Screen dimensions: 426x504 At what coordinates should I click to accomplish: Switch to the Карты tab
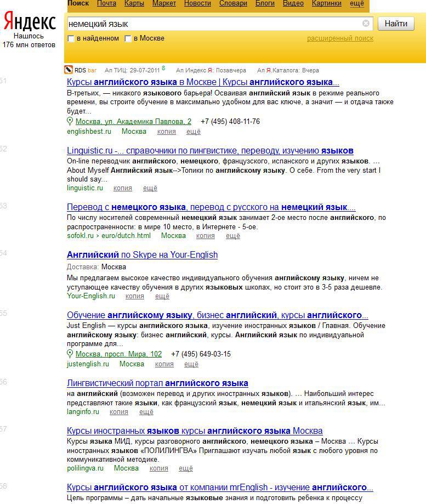(x=134, y=3)
